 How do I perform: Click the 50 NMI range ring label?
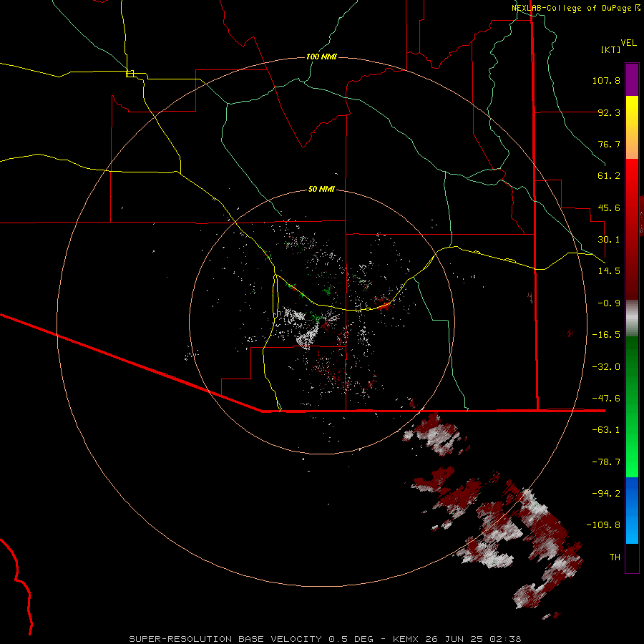coord(321,190)
